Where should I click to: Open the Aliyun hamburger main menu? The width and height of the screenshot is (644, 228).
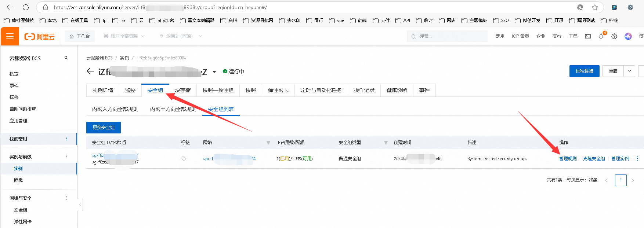coord(10,36)
